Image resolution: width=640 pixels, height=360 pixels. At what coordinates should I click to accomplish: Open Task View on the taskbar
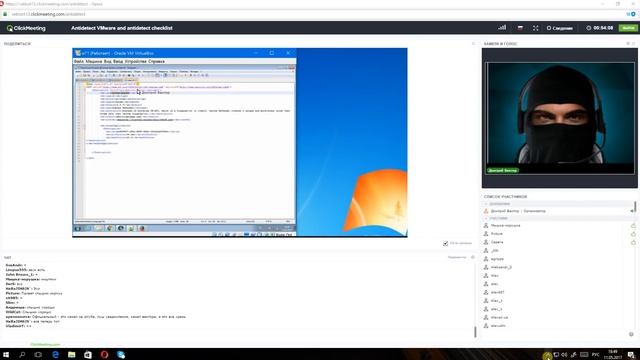pyautogui.click(x=38, y=354)
